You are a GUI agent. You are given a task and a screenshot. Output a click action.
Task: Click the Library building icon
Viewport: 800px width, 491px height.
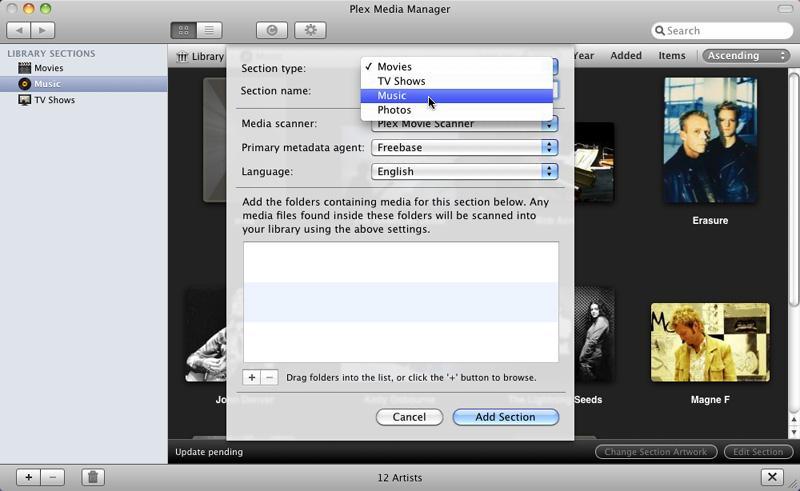click(182, 57)
